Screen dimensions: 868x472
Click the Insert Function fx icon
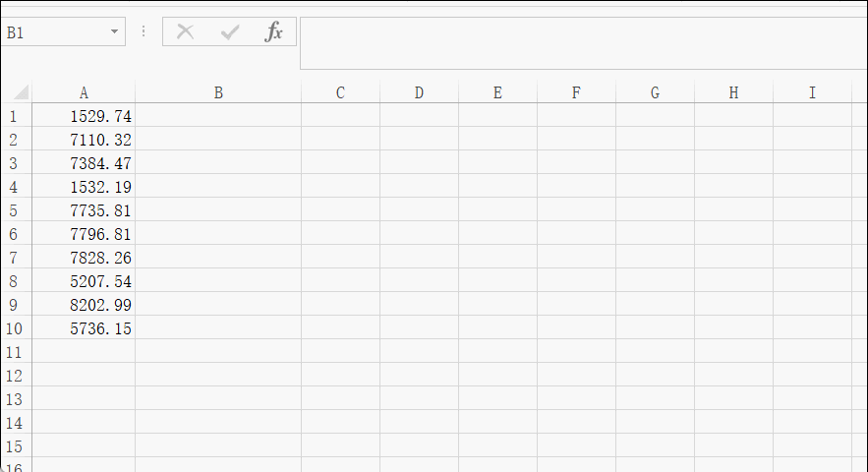[x=274, y=32]
